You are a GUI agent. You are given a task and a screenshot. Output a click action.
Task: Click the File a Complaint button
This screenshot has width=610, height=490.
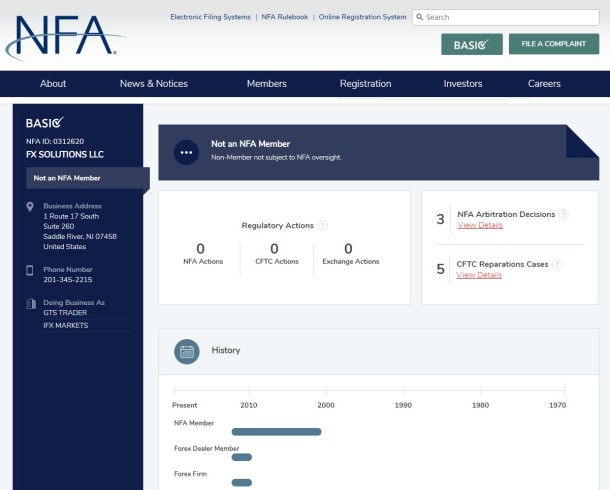click(x=554, y=44)
